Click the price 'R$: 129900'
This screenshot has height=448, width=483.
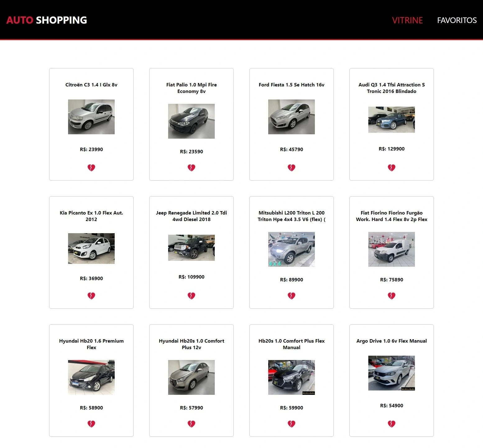(x=392, y=149)
